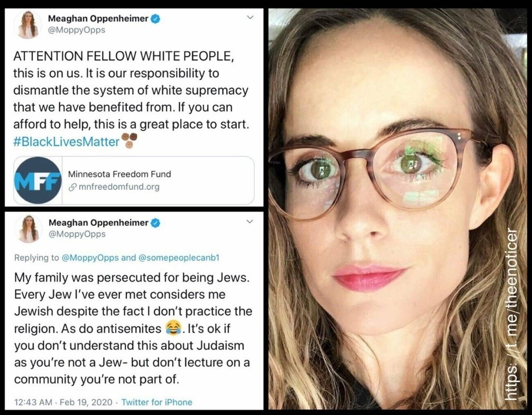Open the chevron menu on the bottom tweet
This screenshot has width=532, height=415.
pyautogui.click(x=249, y=221)
